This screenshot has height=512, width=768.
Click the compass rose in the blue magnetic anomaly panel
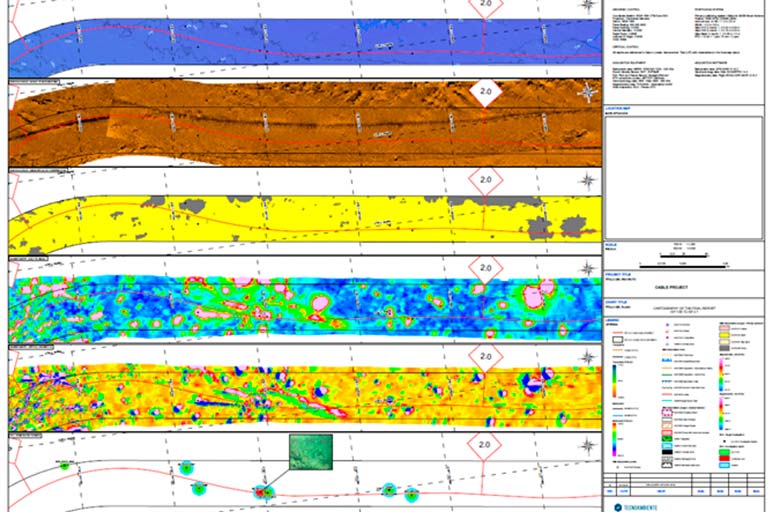click(588, 268)
